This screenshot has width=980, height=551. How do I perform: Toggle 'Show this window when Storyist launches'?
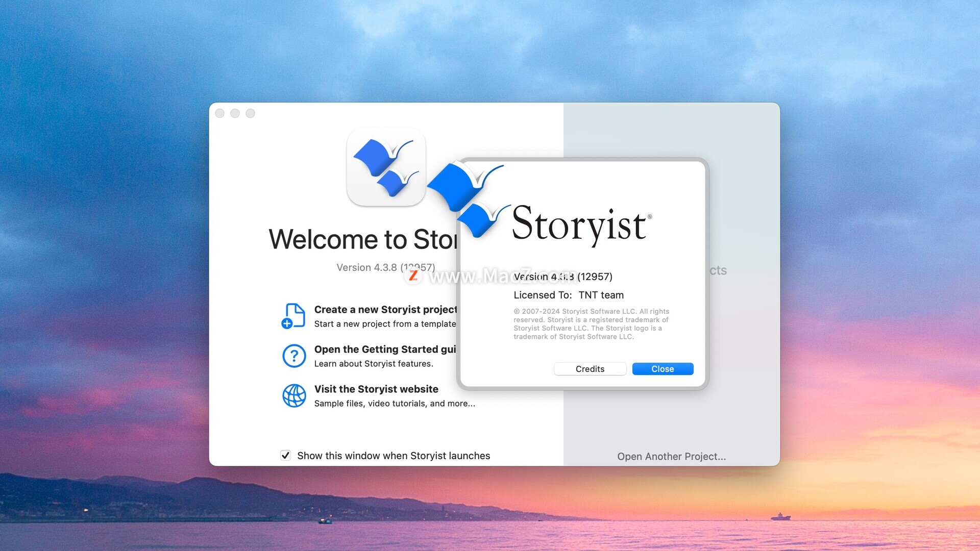click(285, 456)
